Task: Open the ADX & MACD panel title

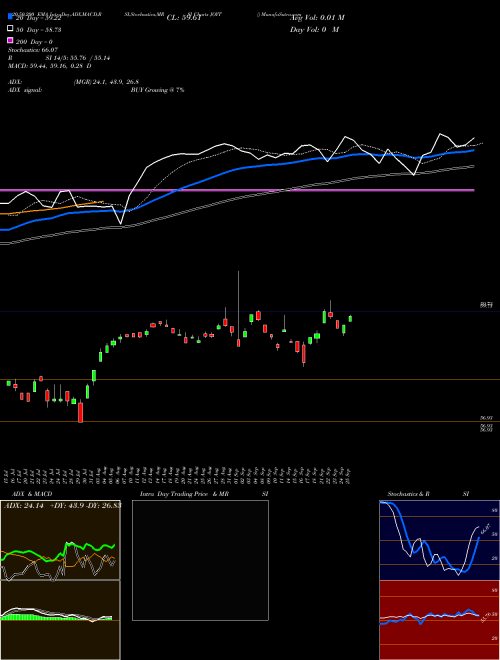Action: 28,494
